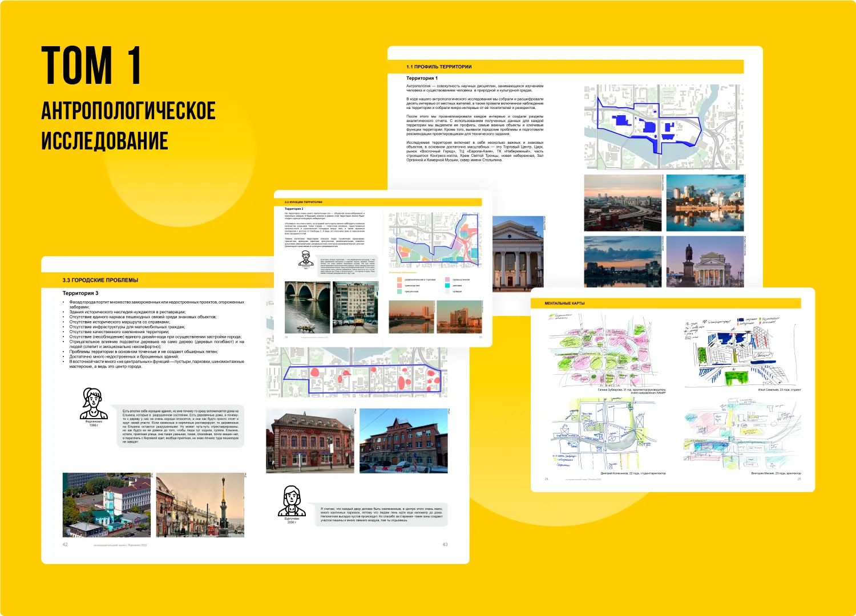This screenshot has width=856, height=616.
Task: Open the tram on street photo
Action: [355, 307]
